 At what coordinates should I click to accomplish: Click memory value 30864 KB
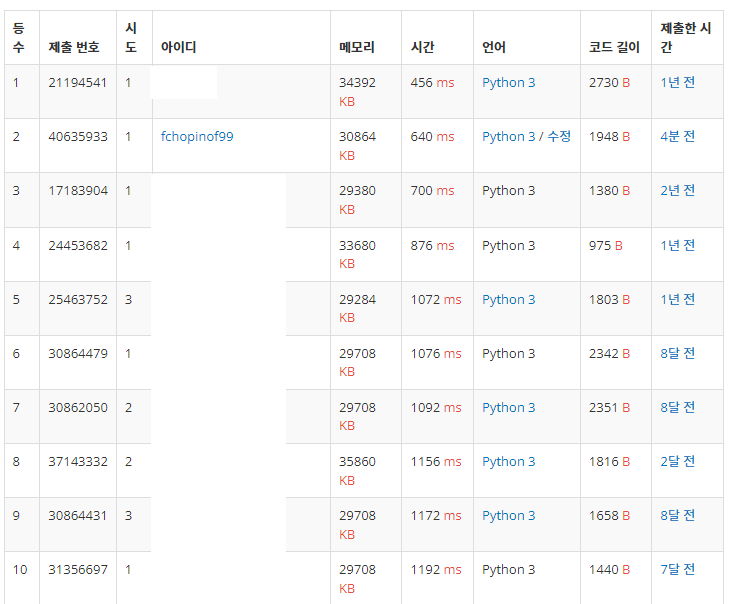pyautogui.click(x=357, y=146)
